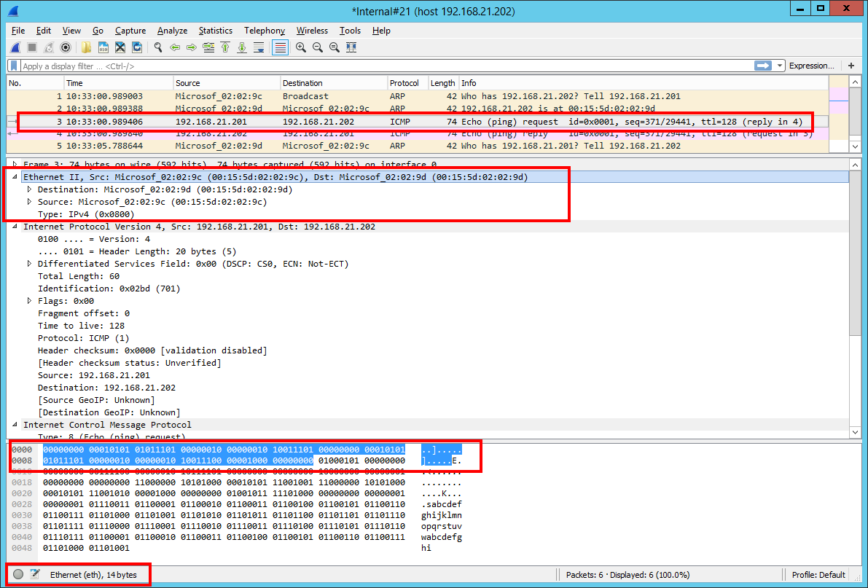
Task: Open the Telephony menu
Action: coord(265,31)
